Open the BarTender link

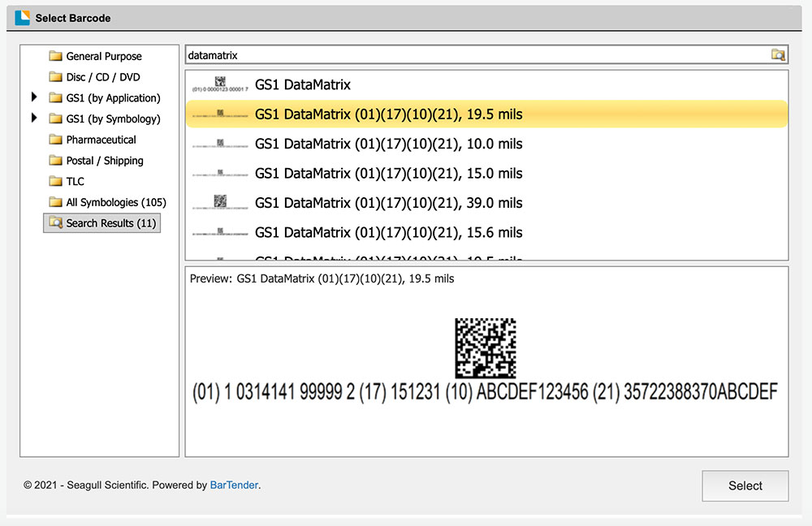(x=234, y=485)
